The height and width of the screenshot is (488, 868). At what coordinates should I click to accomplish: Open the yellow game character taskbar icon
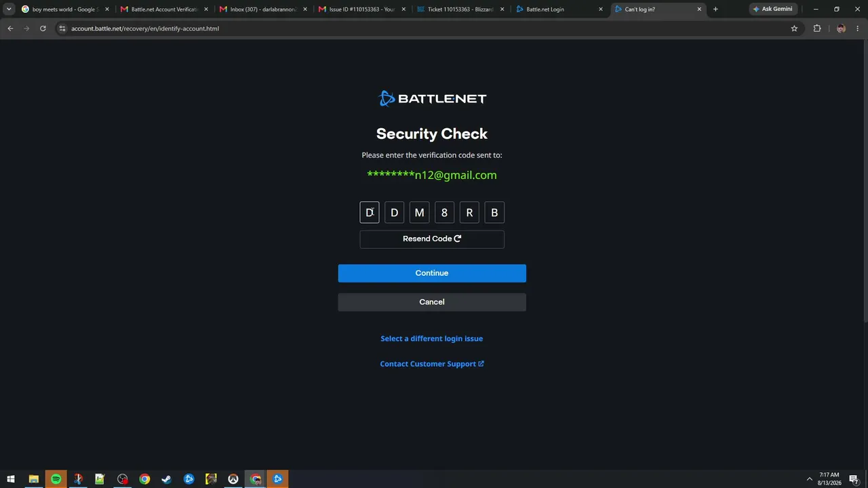[211, 479]
